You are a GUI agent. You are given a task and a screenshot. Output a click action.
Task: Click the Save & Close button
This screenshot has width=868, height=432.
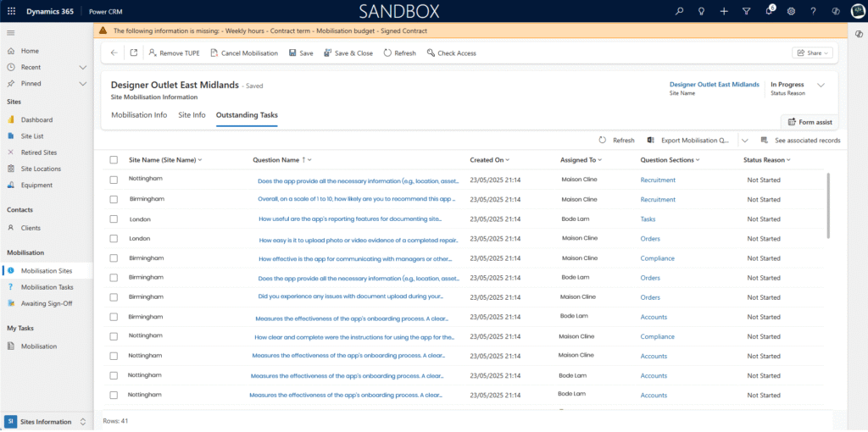[x=347, y=53]
